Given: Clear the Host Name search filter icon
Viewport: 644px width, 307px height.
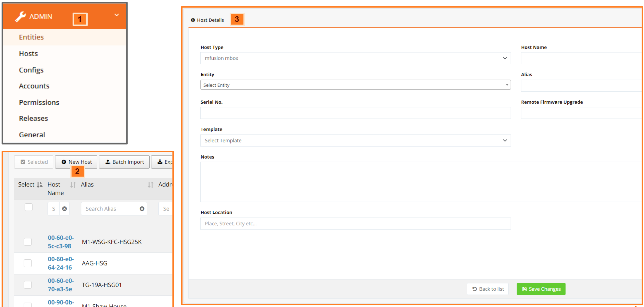Looking at the screenshot, I should coord(65,209).
